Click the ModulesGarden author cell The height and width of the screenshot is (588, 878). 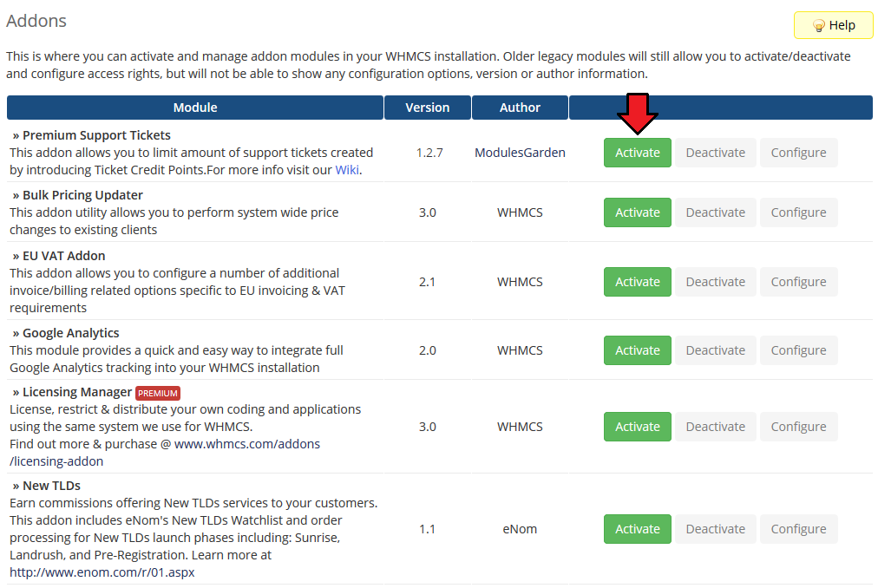pos(520,153)
